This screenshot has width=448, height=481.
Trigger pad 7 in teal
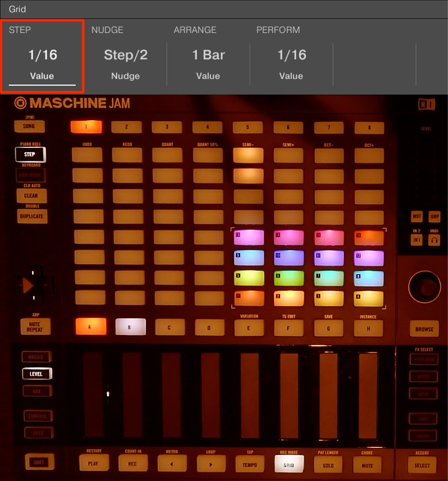[329, 278]
